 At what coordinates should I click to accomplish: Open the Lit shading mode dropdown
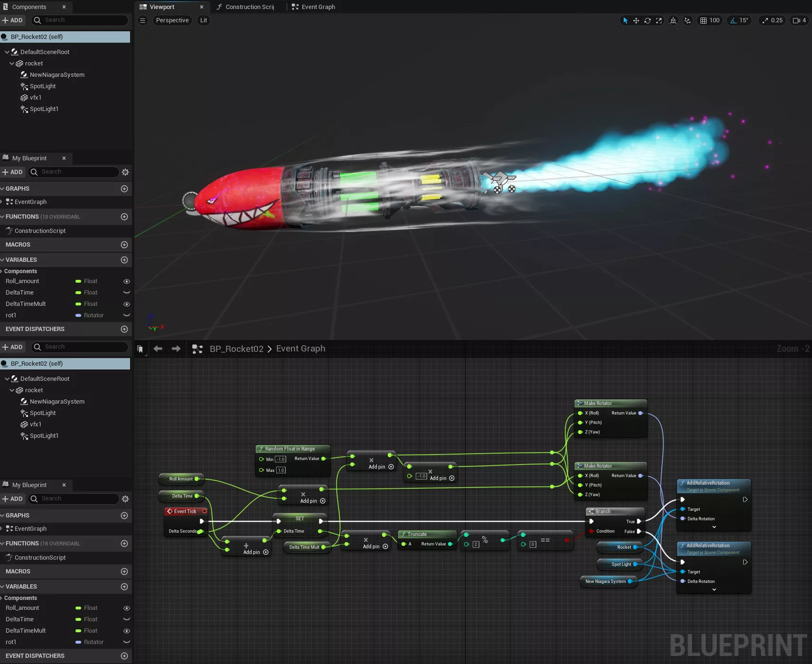(204, 20)
